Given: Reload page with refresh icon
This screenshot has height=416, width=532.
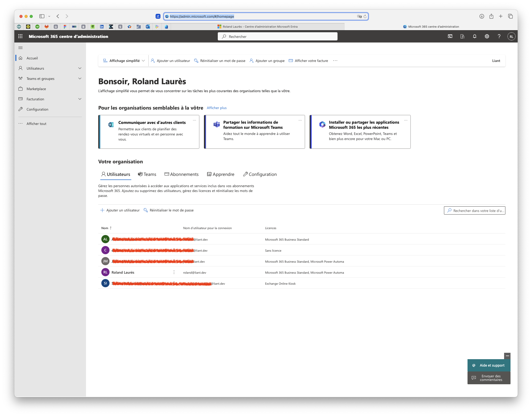Looking at the screenshot, I should (x=365, y=16).
